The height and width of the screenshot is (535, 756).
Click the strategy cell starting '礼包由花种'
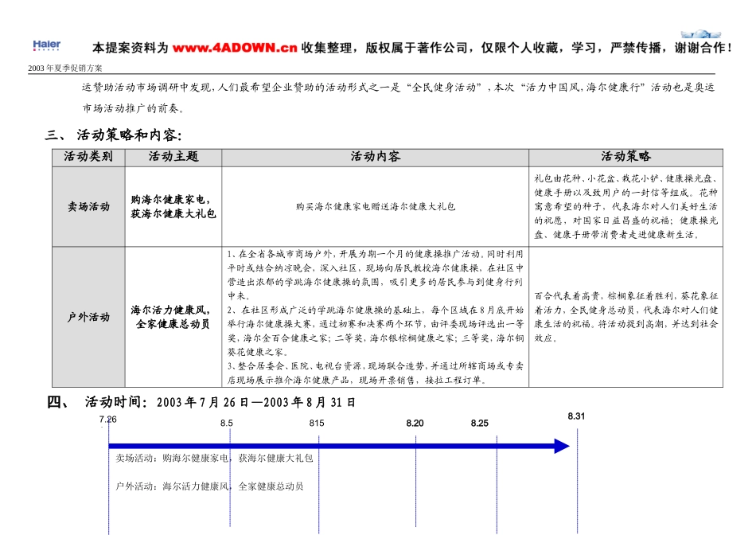click(x=625, y=206)
